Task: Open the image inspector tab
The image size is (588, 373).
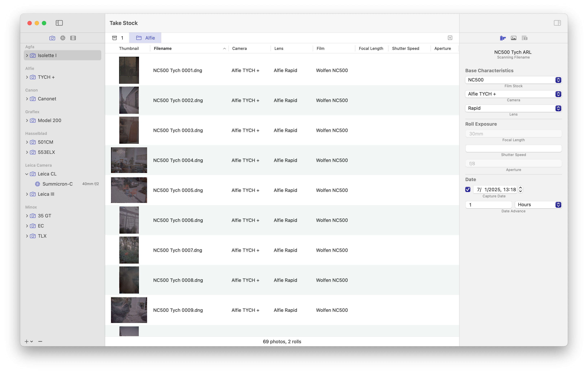Action: click(x=513, y=38)
